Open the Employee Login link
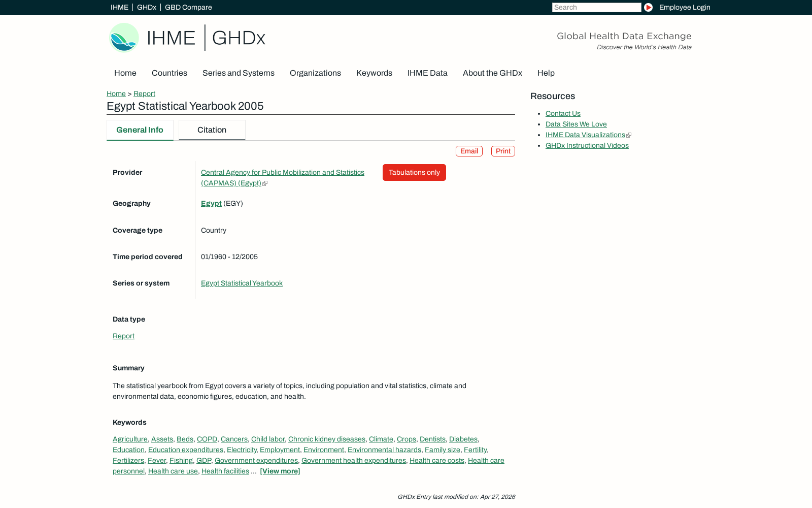The height and width of the screenshot is (508, 812). pos(685,7)
